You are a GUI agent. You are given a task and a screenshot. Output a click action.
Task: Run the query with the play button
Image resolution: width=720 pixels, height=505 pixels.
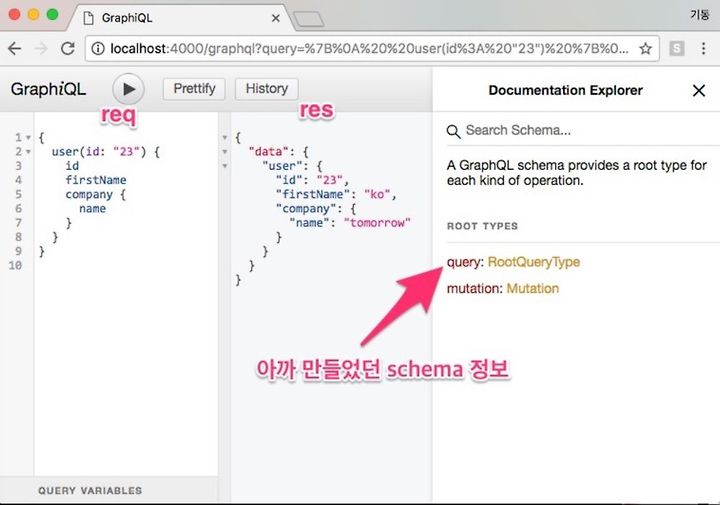pos(129,89)
